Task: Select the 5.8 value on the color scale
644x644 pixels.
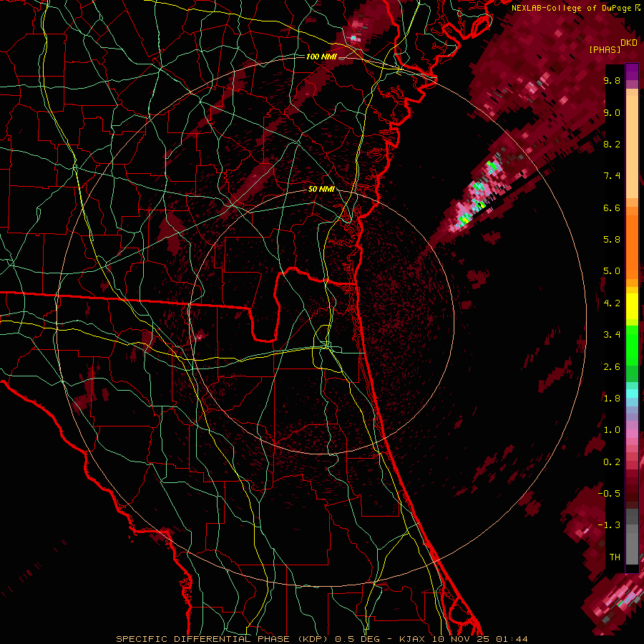Action: [612, 240]
